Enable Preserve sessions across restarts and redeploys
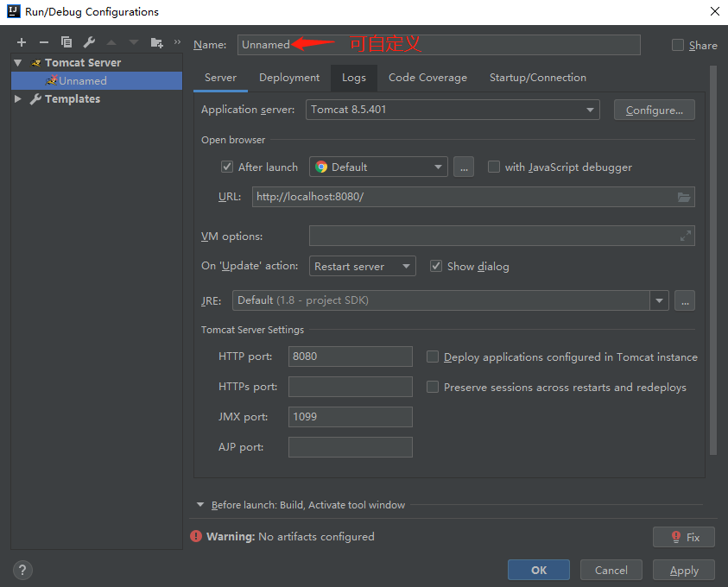The width and height of the screenshot is (728, 587). [x=433, y=387]
